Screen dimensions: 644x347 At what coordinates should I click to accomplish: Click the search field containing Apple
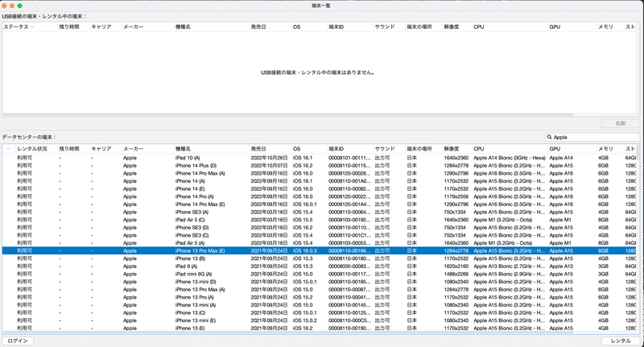pos(592,137)
